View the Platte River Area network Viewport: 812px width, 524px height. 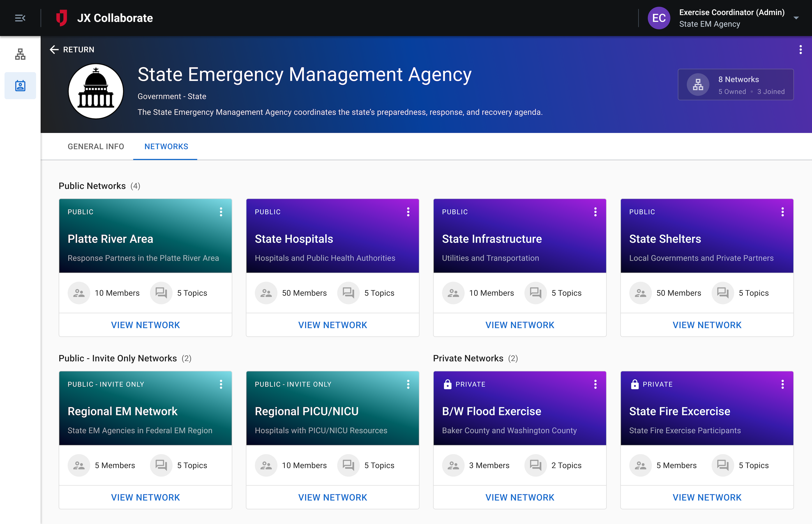click(x=145, y=325)
